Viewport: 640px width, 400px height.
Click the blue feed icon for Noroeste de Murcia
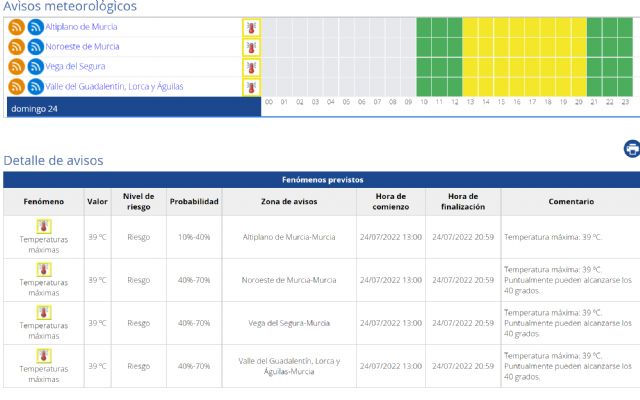pos(35,47)
